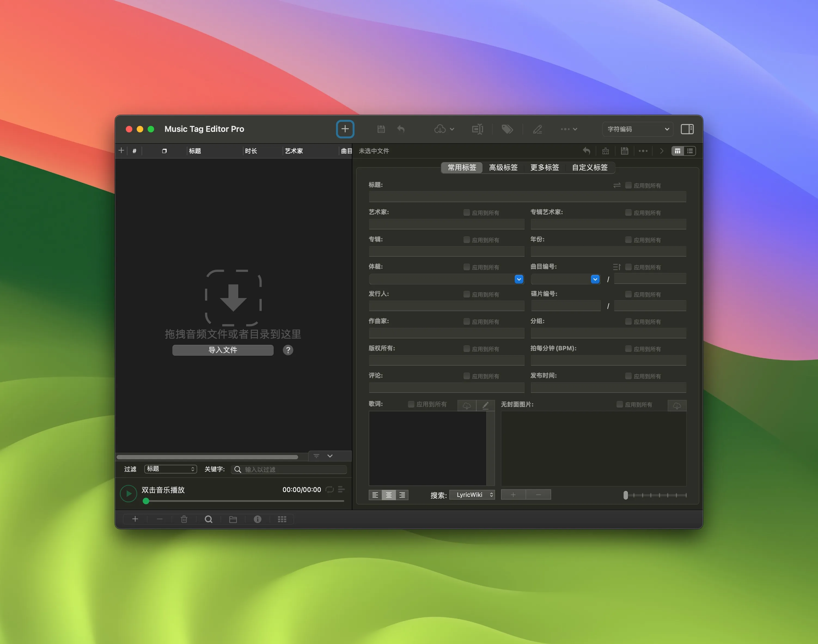Toggle the sidebar panel icon
This screenshot has height=644, width=818.
point(687,129)
